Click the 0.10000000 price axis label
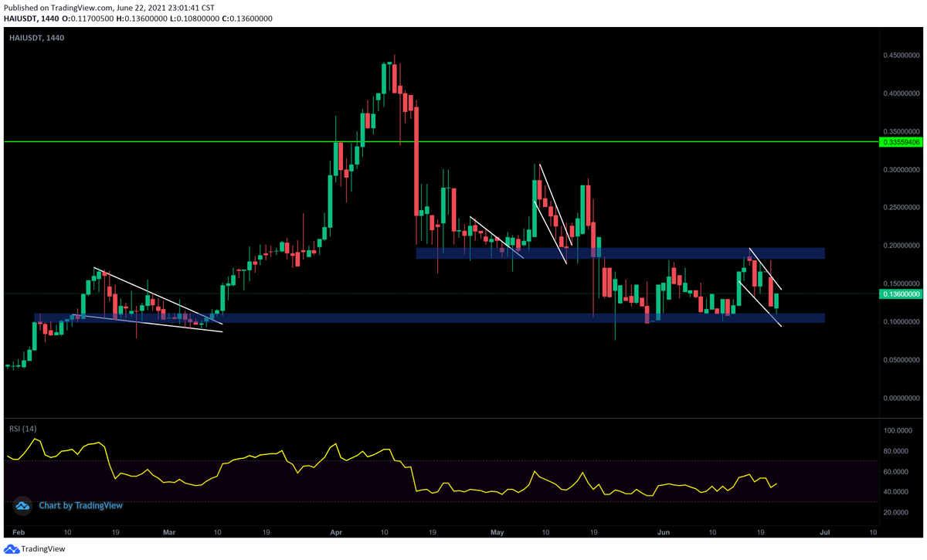Image resolution: width=927 pixels, height=560 pixels. pyautogui.click(x=900, y=322)
